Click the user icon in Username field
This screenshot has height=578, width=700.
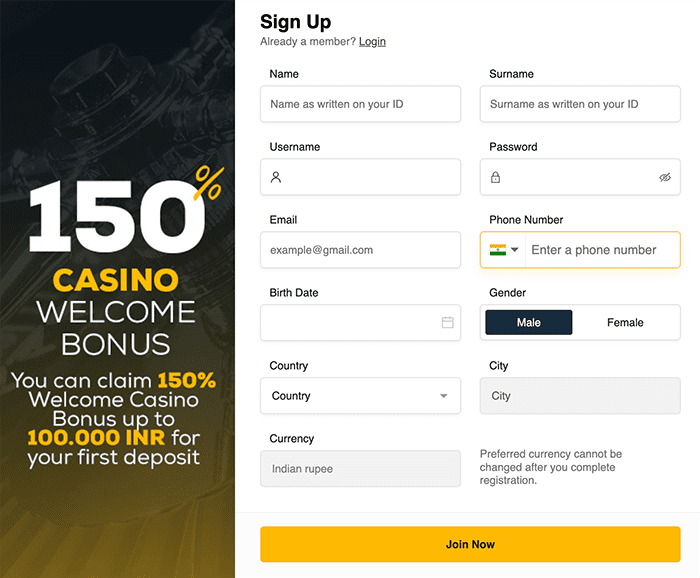click(276, 177)
